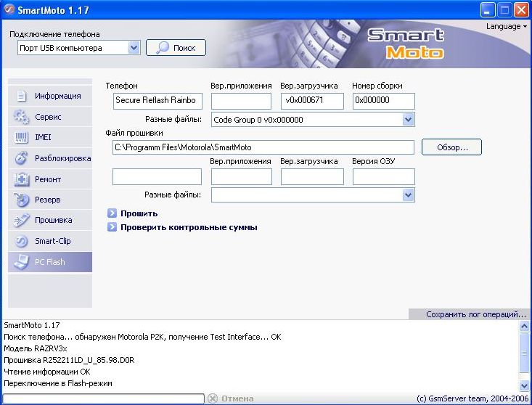Click the Прошить flash link

coord(139,213)
